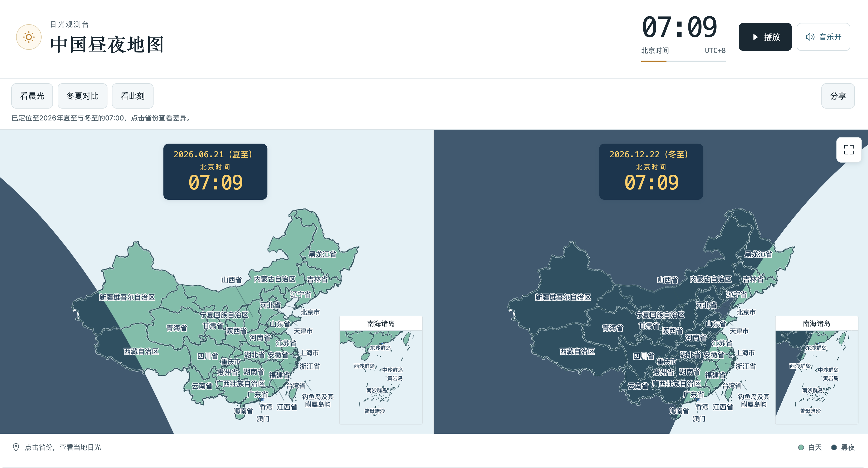
Task: Select 湖南省 on the summer map
Action: pos(254,372)
